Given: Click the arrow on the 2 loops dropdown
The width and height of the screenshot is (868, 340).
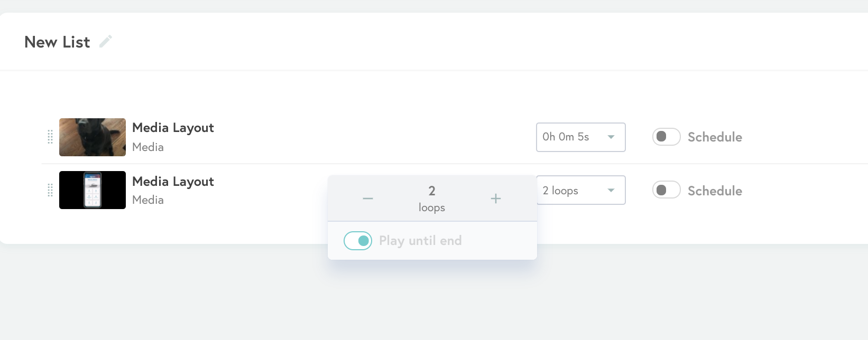Looking at the screenshot, I should tap(611, 190).
